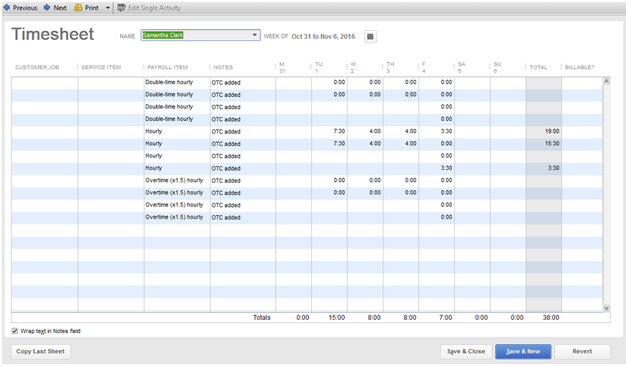Click Save & New button
Image resolution: width=628 pixels, height=366 pixels.
(523, 351)
